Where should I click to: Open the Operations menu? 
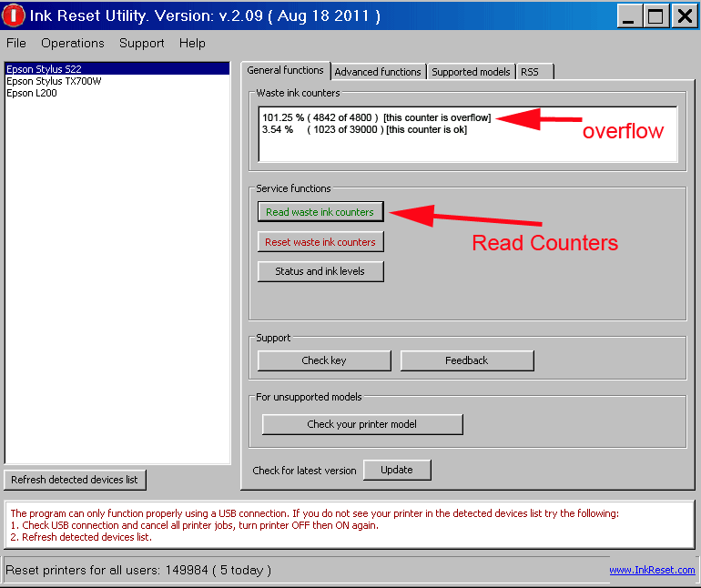point(73,43)
